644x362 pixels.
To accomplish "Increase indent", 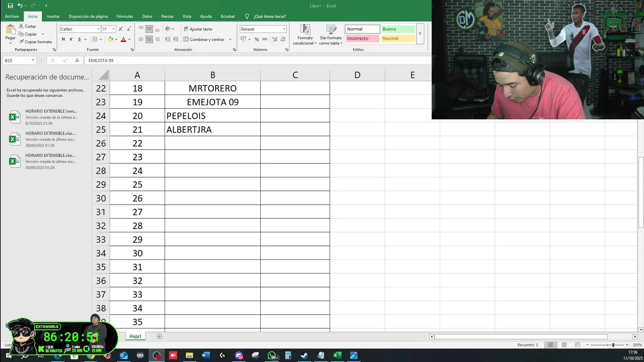I will [176, 39].
